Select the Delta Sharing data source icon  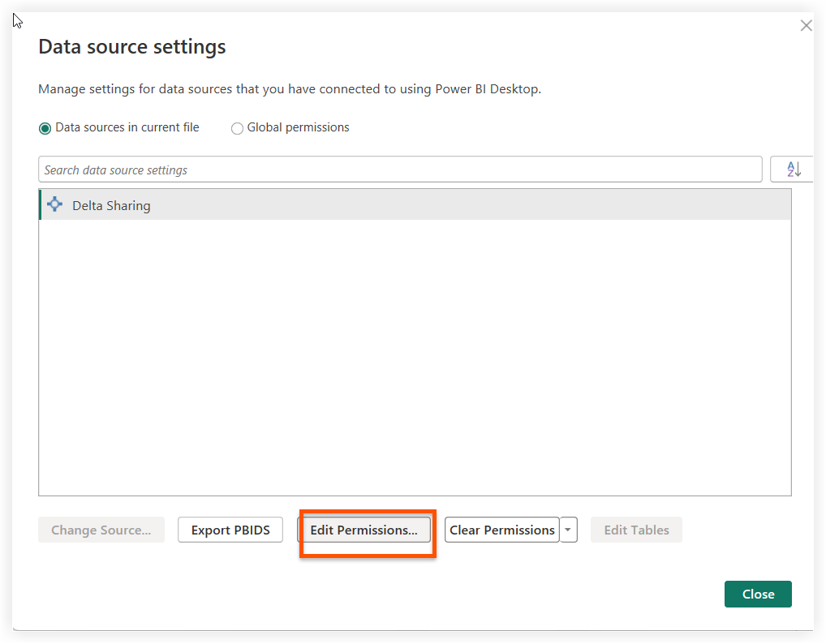(54, 204)
